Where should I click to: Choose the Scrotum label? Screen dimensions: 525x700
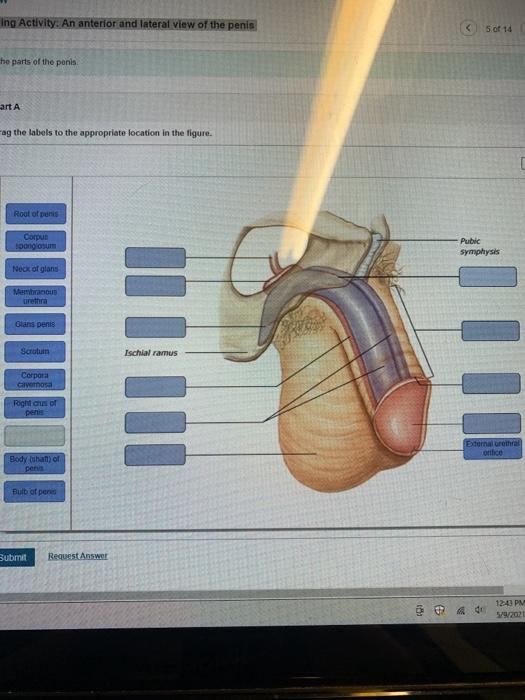[x=35, y=351]
